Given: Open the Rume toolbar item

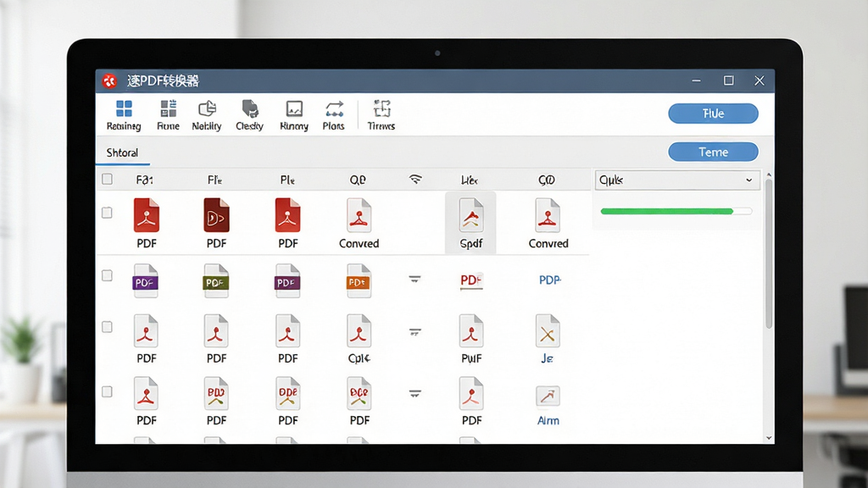Looking at the screenshot, I should coord(169,115).
